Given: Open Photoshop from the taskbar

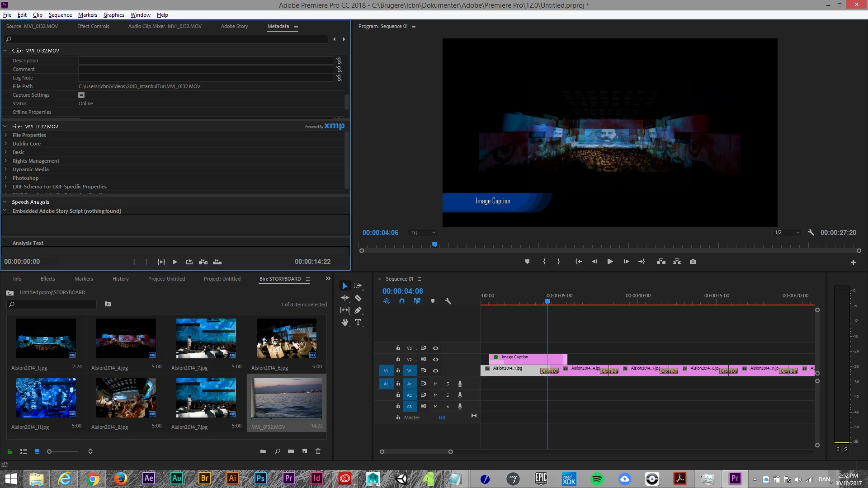Looking at the screenshot, I should tap(260, 479).
